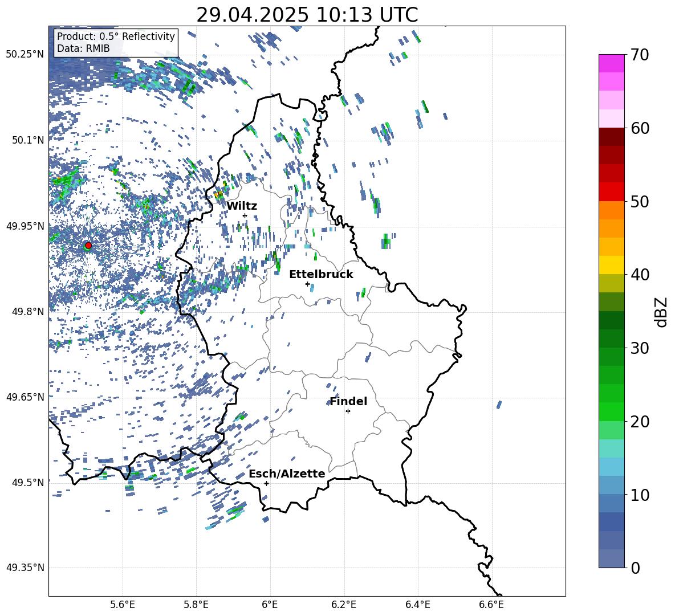Click the colorbar tick value 50

coord(639,202)
